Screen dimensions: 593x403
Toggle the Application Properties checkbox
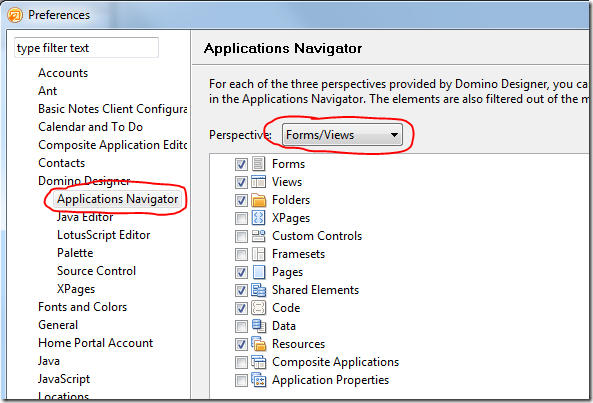tap(241, 380)
